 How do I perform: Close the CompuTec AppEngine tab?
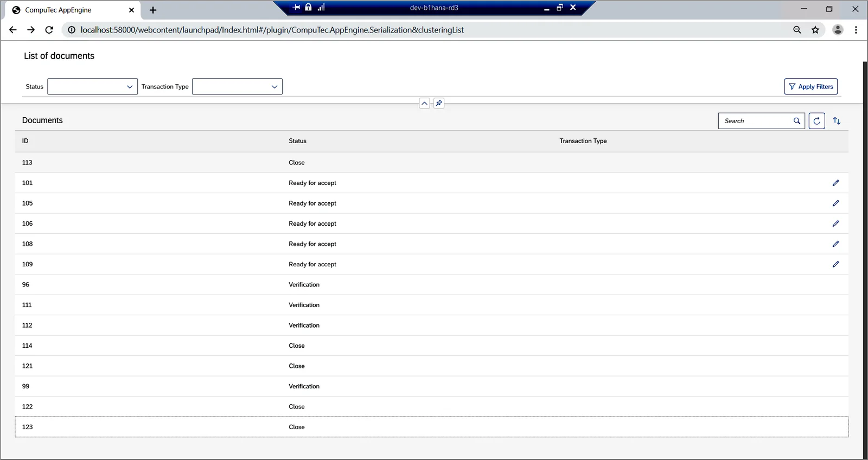[x=131, y=10]
